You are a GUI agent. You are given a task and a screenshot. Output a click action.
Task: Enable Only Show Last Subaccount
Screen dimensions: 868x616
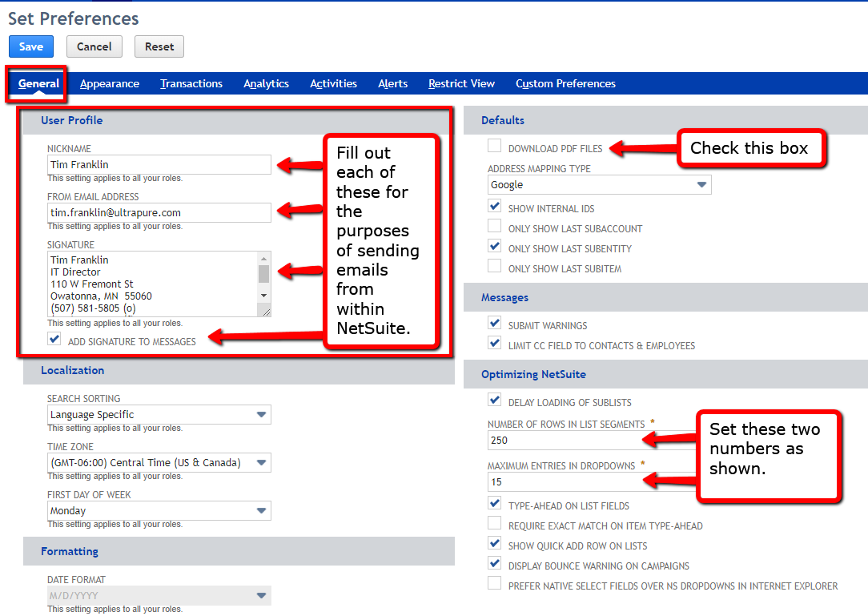click(494, 226)
